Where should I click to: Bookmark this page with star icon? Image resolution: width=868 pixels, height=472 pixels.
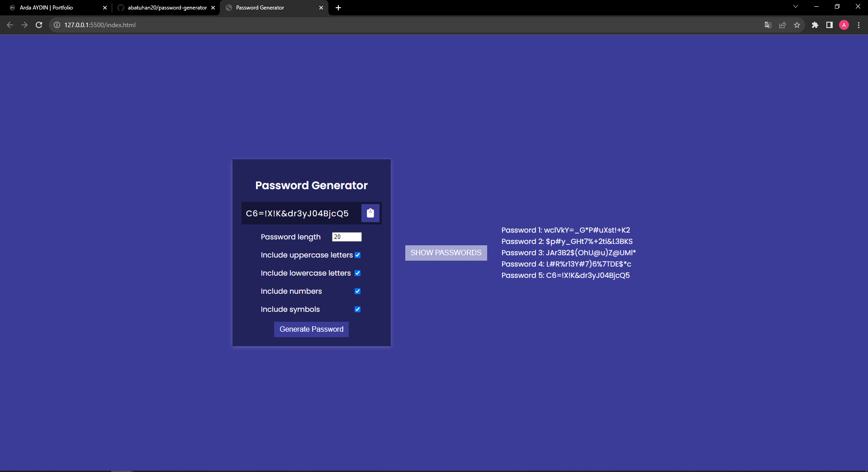797,25
